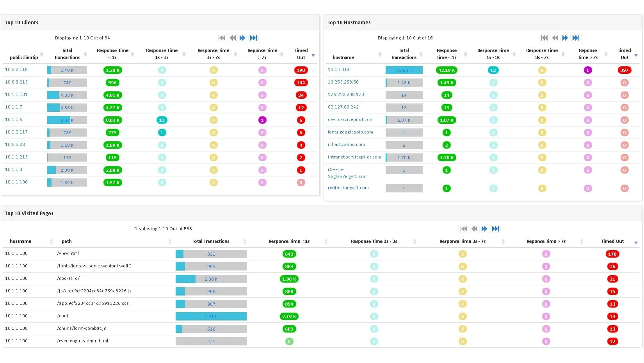Go to next page in Top 10 Hostnames
644x363 pixels.
tap(565, 38)
